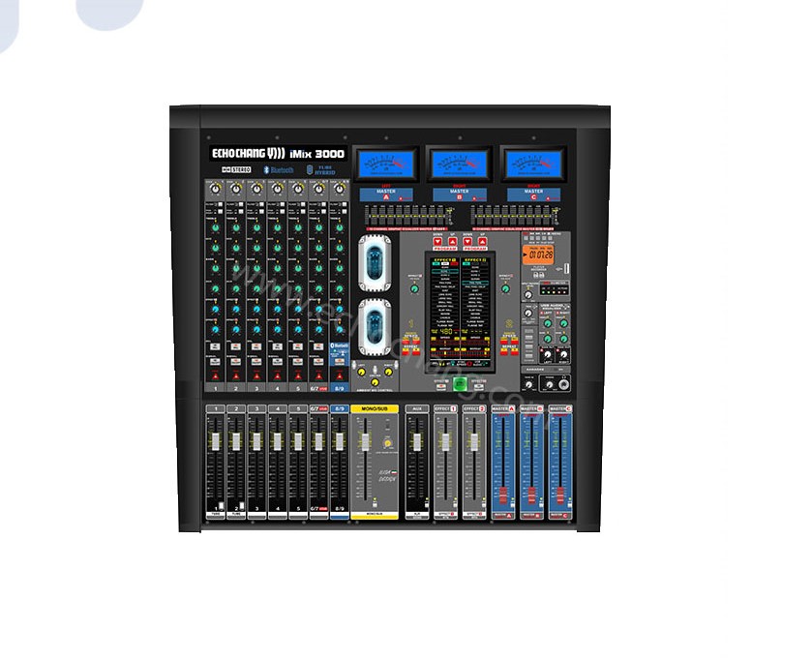Click the AUX fader handle

click(x=417, y=442)
